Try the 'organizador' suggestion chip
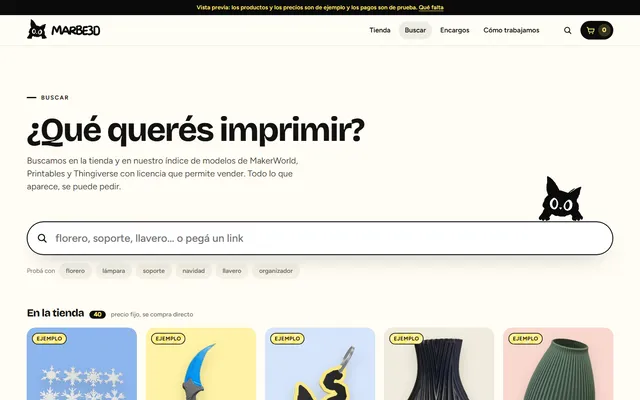640x400 pixels. point(276,271)
